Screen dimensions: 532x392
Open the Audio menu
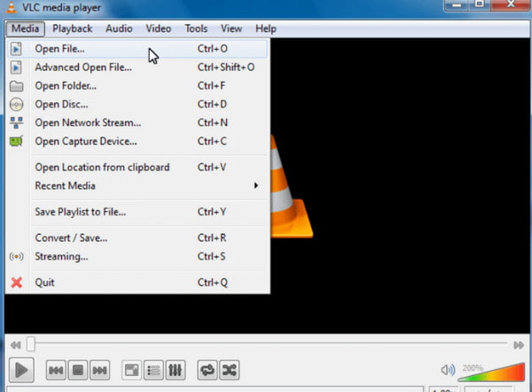(x=119, y=28)
